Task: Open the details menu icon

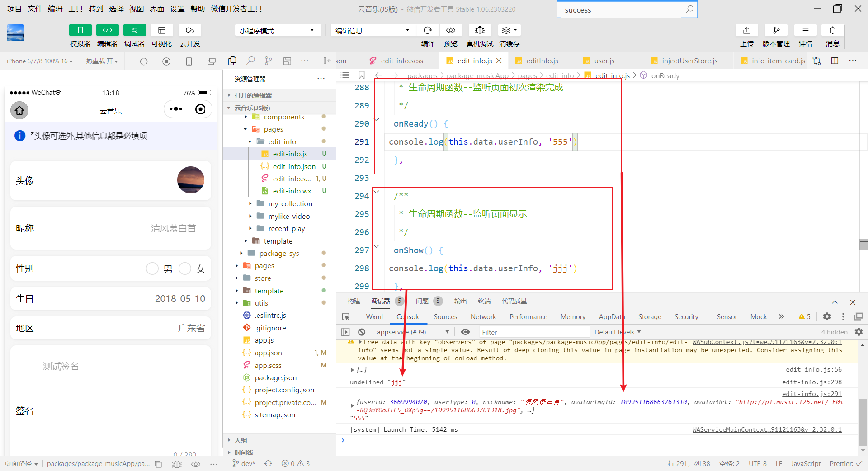Action: pyautogui.click(x=806, y=30)
